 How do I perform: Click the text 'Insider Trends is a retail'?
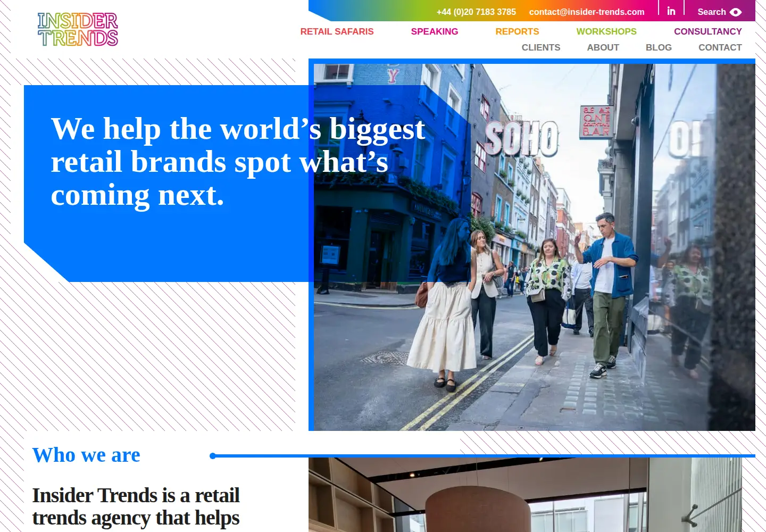(x=136, y=495)
